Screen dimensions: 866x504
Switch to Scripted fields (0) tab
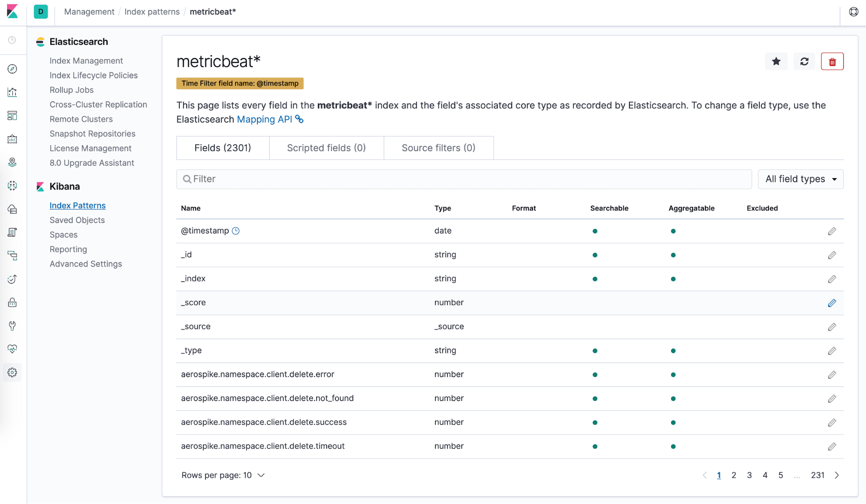(326, 148)
